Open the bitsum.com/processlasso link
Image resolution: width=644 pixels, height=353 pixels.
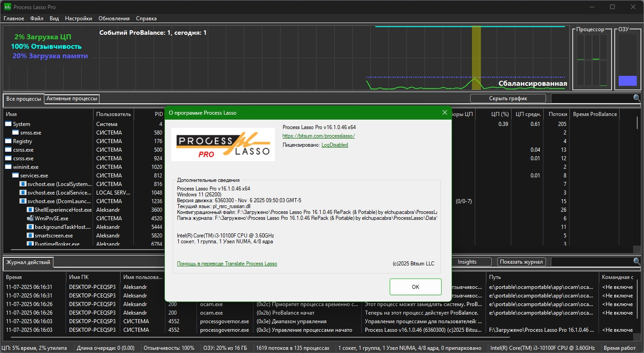[x=319, y=136]
